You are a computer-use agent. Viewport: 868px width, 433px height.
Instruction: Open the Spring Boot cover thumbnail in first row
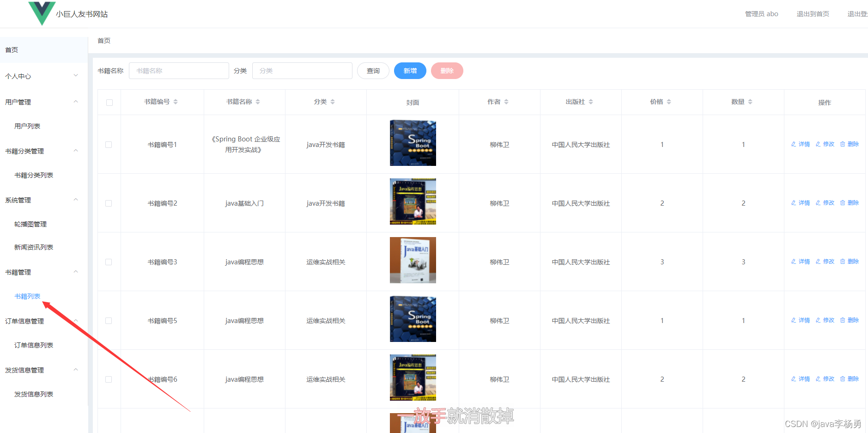(x=413, y=143)
